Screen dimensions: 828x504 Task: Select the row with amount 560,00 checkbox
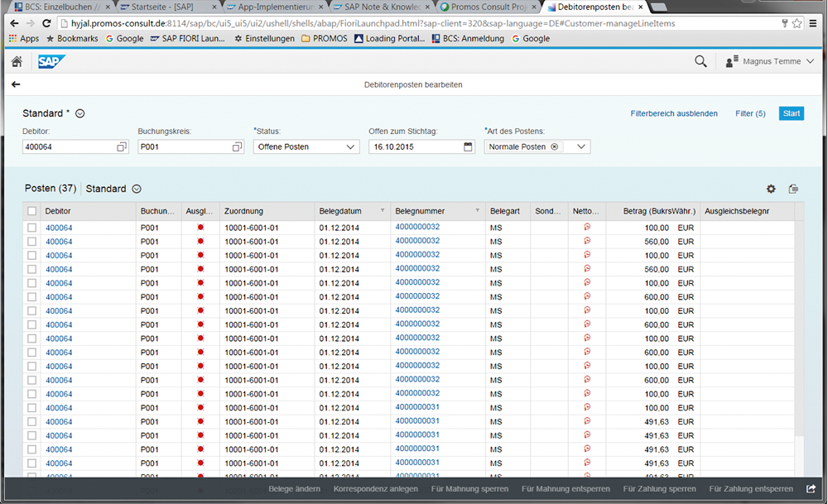[x=31, y=242]
